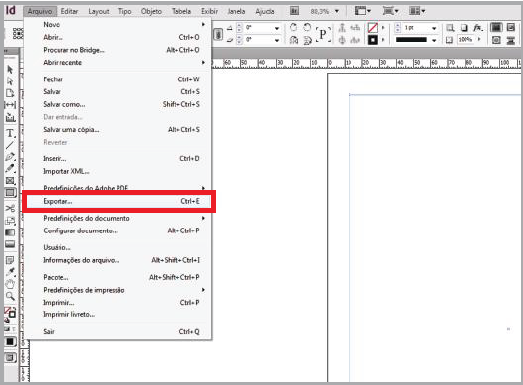Activate the Line tool

pyautogui.click(x=10, y=145)
